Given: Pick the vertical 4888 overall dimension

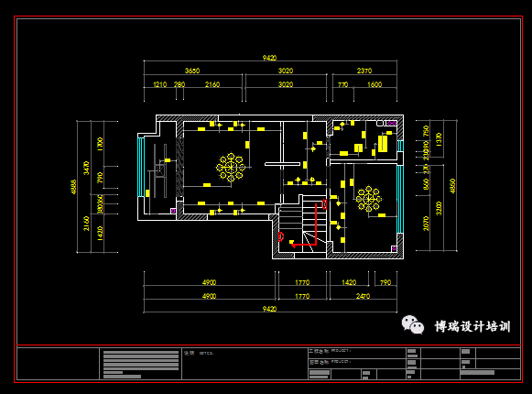Looking at the screenshot, I should (73, 187).
